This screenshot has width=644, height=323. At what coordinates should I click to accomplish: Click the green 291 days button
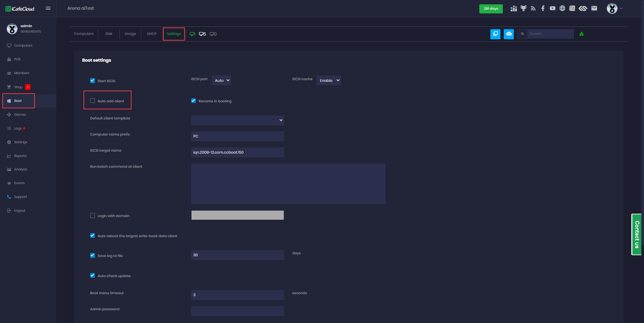pos(491,9)
